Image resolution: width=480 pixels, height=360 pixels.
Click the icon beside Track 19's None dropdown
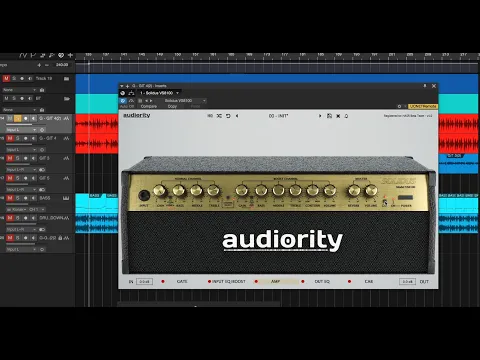42,90
